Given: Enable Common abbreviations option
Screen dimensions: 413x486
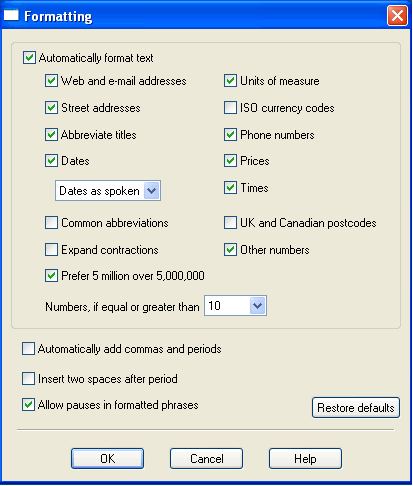Looking at the screenshot, I should [51, 223].
